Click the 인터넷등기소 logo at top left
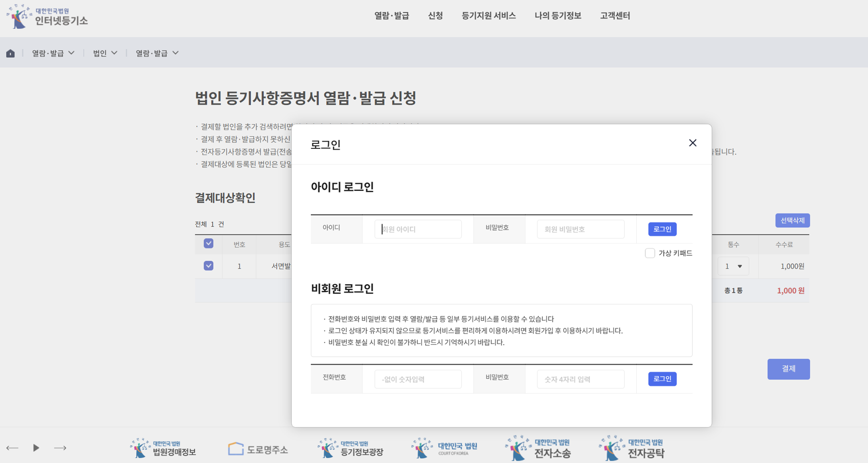 (x=47, y=17)
